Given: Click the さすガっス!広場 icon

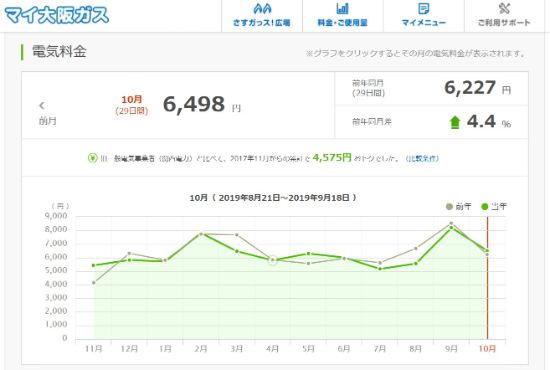Looking at the screenshot, I should tap(262, 8).
